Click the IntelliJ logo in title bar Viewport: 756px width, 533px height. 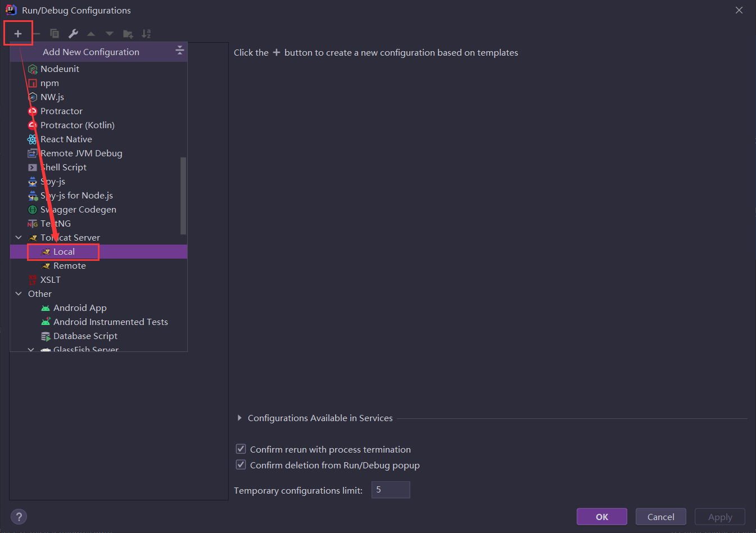coord(11,10)
